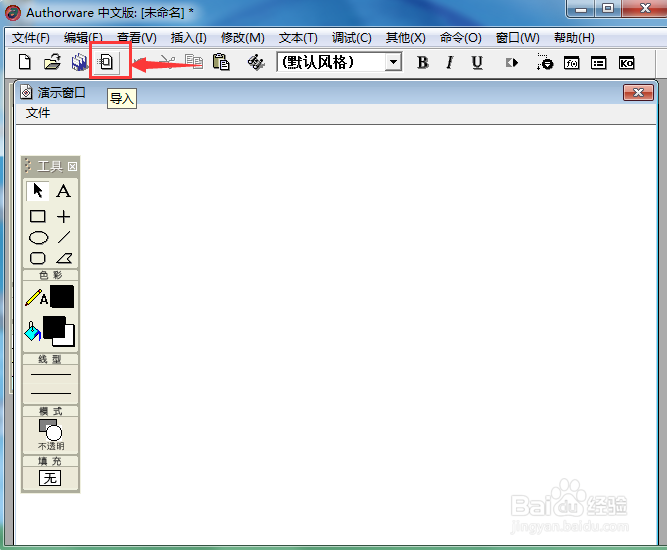667x550 pixels.
Task: Click the paint bucket fill icon
Action: pos(33,331)
